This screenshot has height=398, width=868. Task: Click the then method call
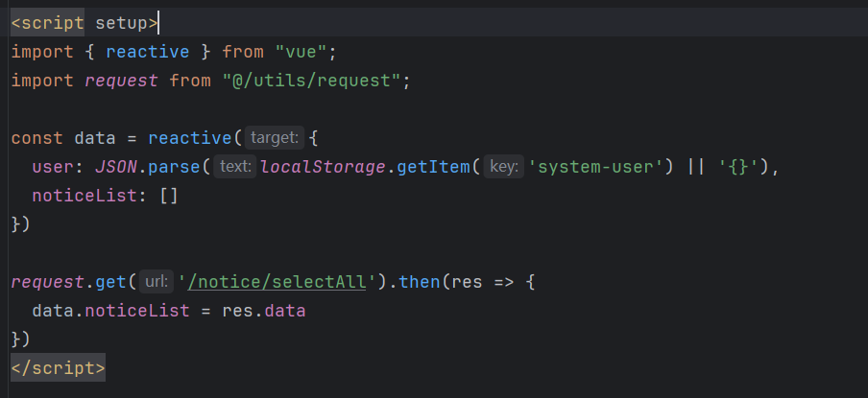tap(420, 282)
